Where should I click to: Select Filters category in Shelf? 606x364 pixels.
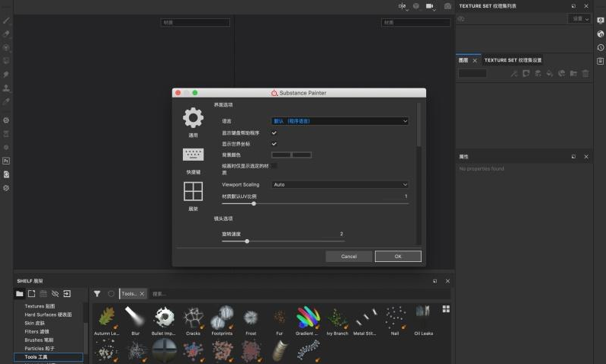[x=37, y=331]
